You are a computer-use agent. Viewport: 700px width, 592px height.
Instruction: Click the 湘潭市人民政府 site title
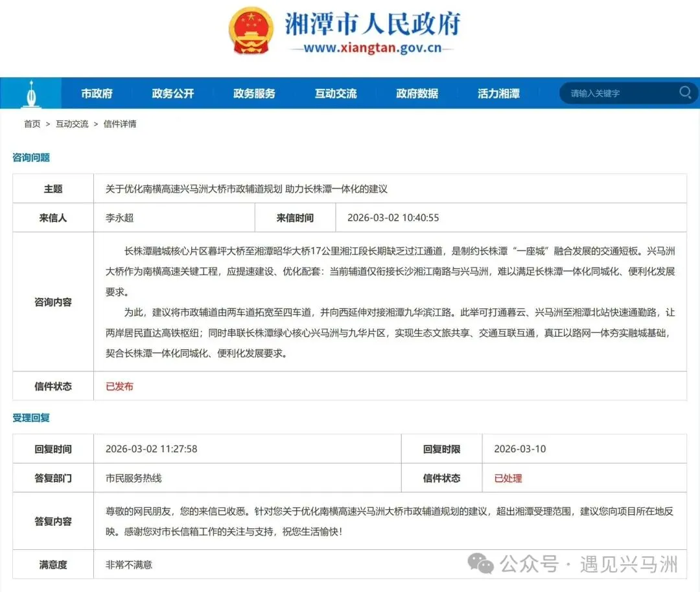pyautogui.click(x=373, y=23)
